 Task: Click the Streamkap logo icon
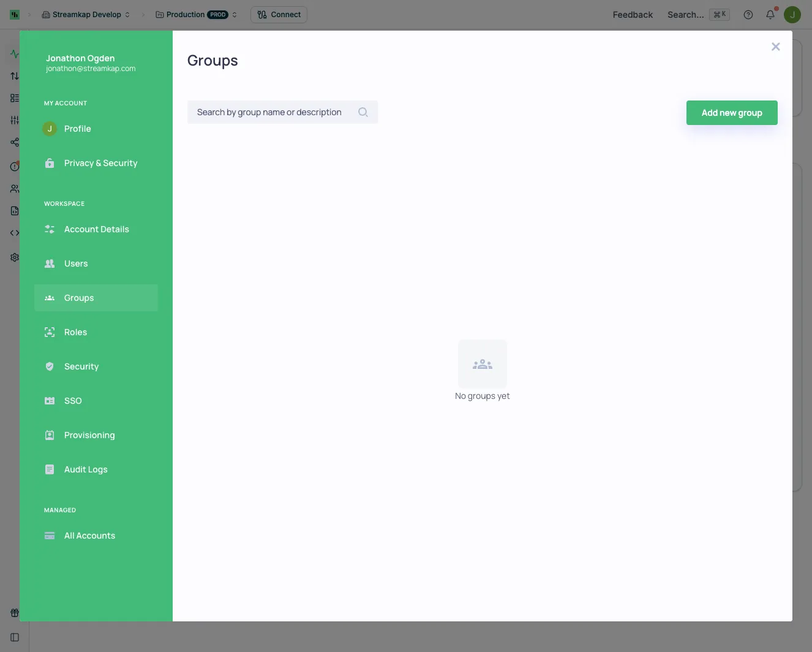pyautogui.click(x=15, y=15)
